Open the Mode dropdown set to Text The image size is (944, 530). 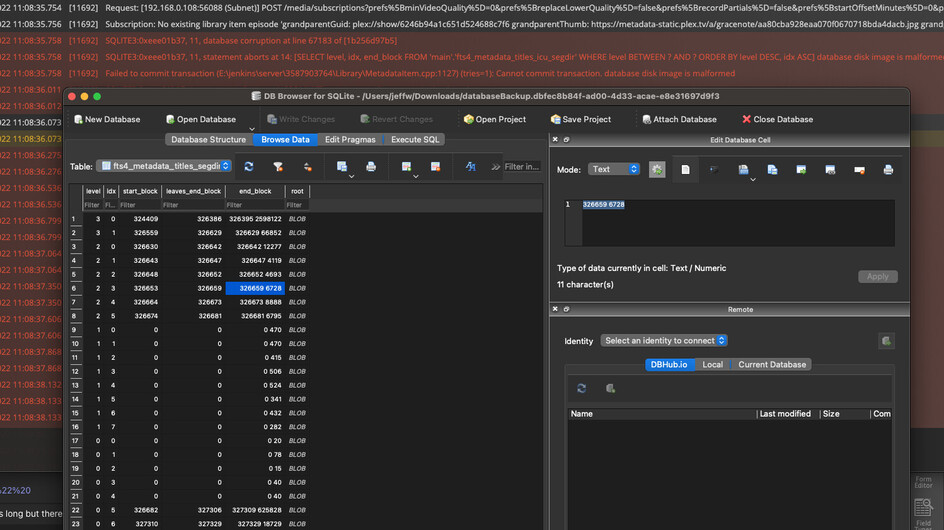613,169
